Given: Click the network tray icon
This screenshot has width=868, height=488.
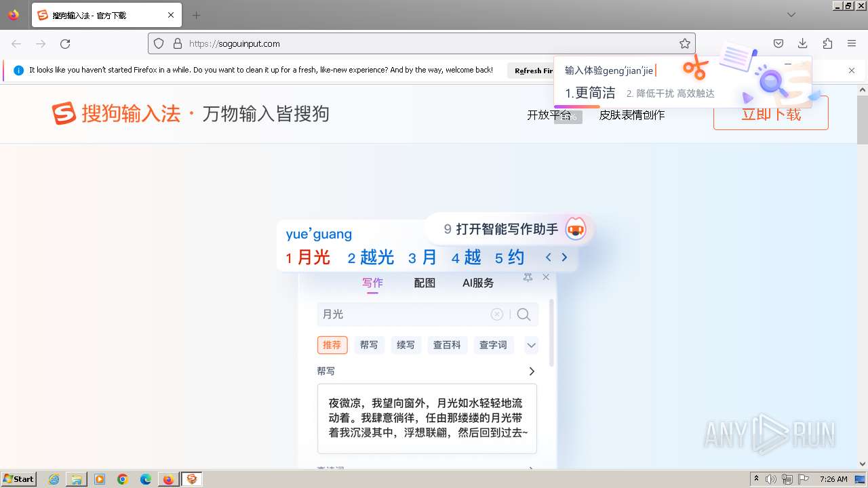Looking at the screenshot, I should (x=787, y=479).
